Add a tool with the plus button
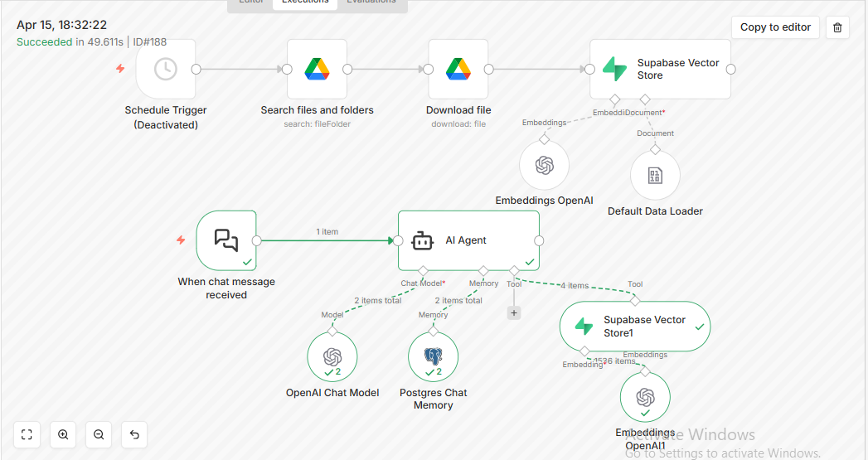 (514, 313)
